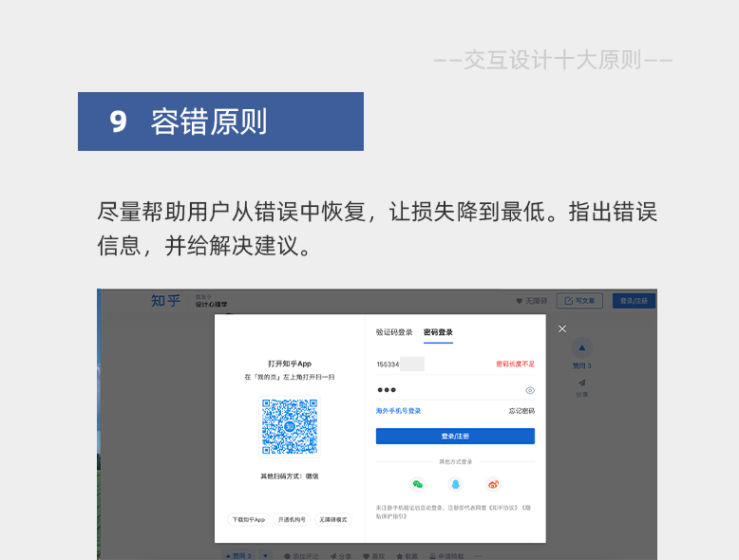Open the 海外手机号登录 link
Image resolution: width=739 pixels, height=560 pixels.
point(398,411)
